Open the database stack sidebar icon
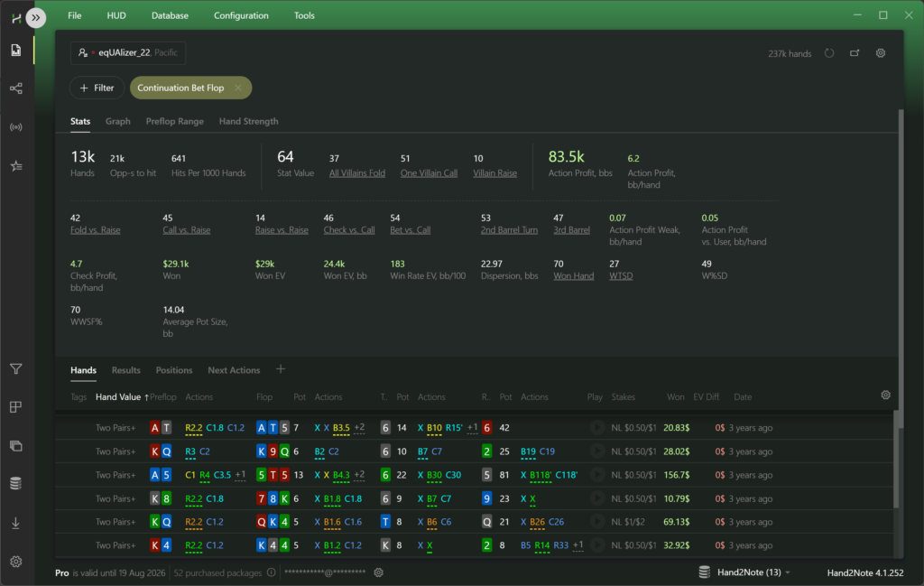924x586 pixels. 16,483
